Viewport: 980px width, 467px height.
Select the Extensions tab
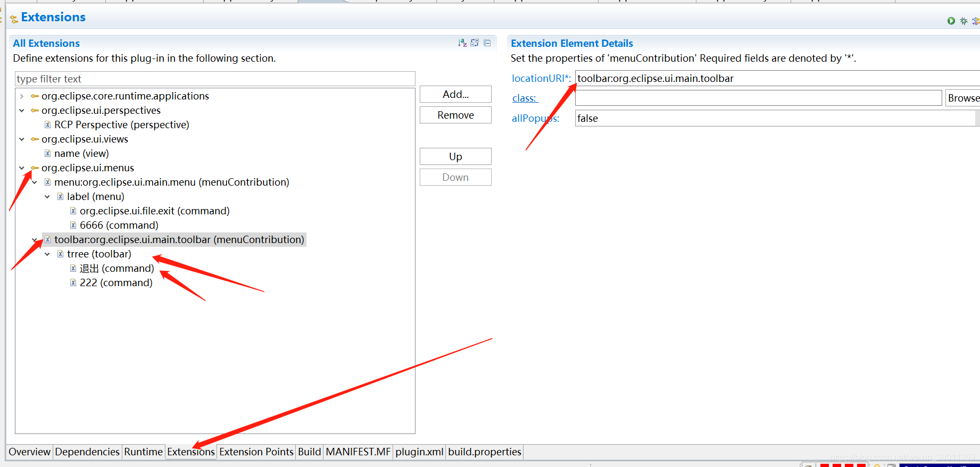[x=191, y=452]
